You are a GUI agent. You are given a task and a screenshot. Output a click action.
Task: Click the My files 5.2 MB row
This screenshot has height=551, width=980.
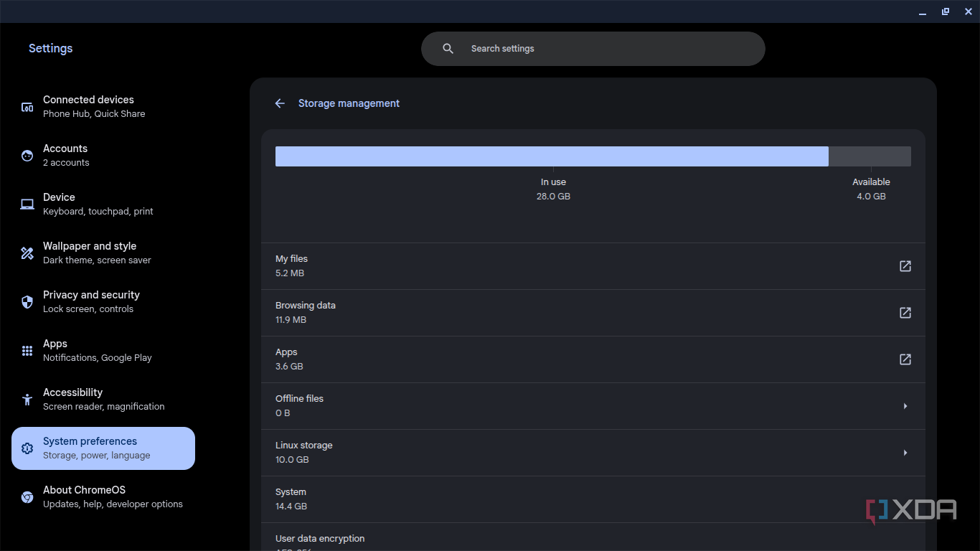tap(593, 266)
